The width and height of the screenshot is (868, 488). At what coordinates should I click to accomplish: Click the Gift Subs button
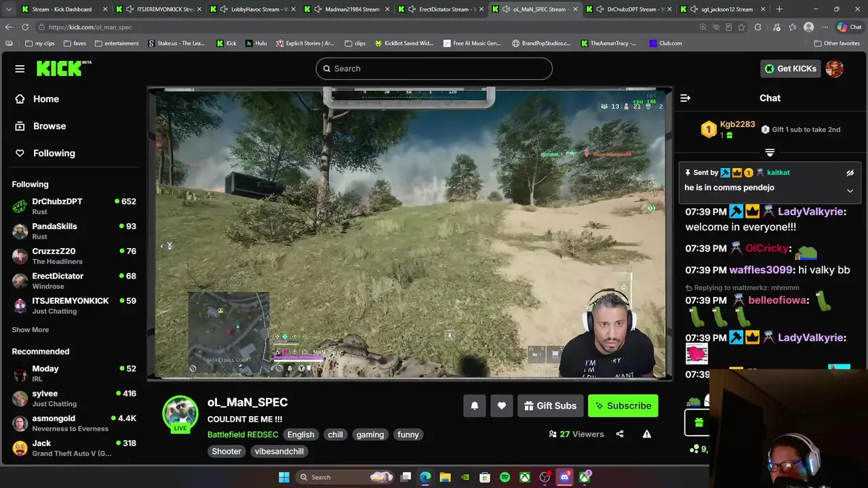click(x=550, y=406)
